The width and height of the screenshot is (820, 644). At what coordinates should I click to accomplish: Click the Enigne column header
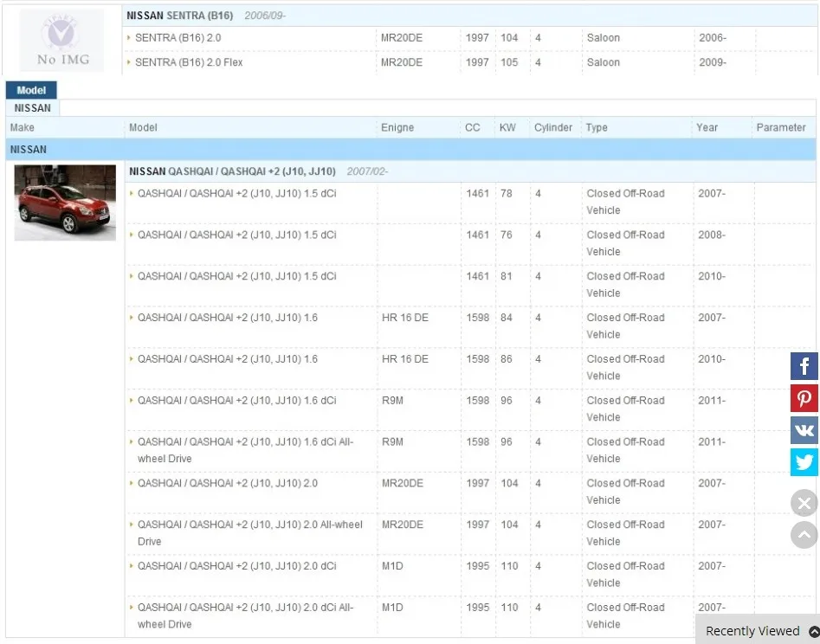pos(397,127)
